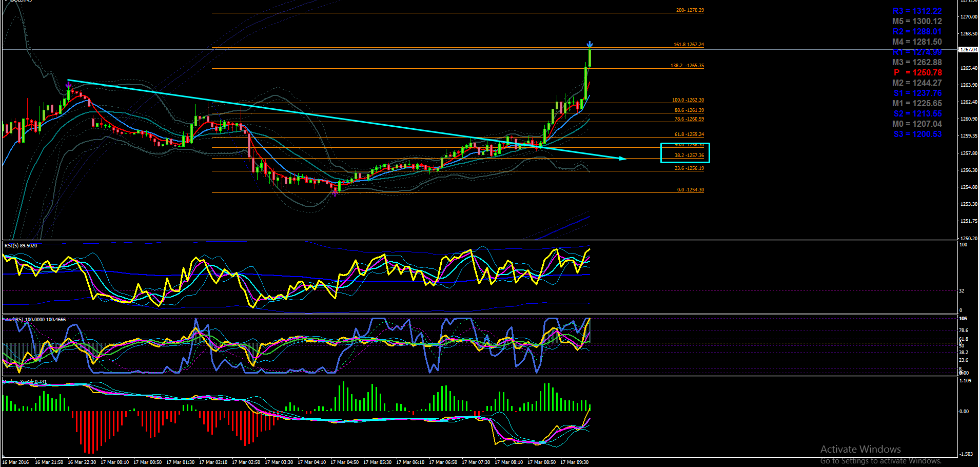Click the purple down arrow at the trendline start

tap(68, 85)
